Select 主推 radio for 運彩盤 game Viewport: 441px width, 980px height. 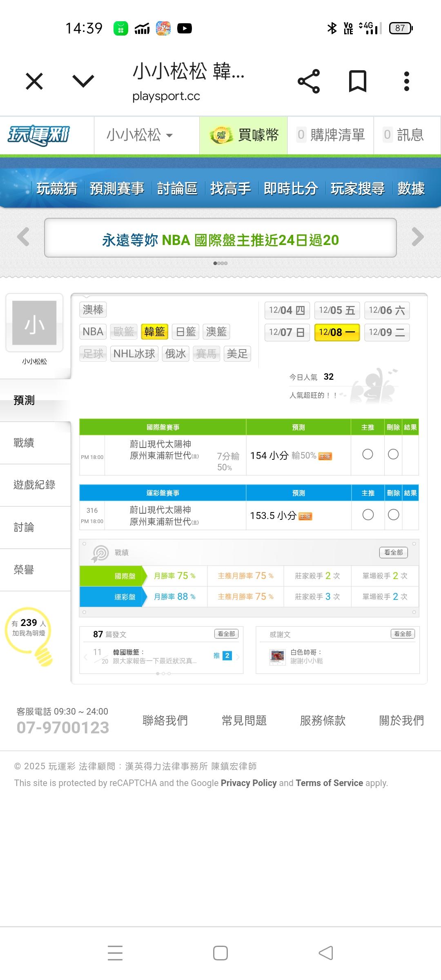pyautogui.click(x=368, y=515)
